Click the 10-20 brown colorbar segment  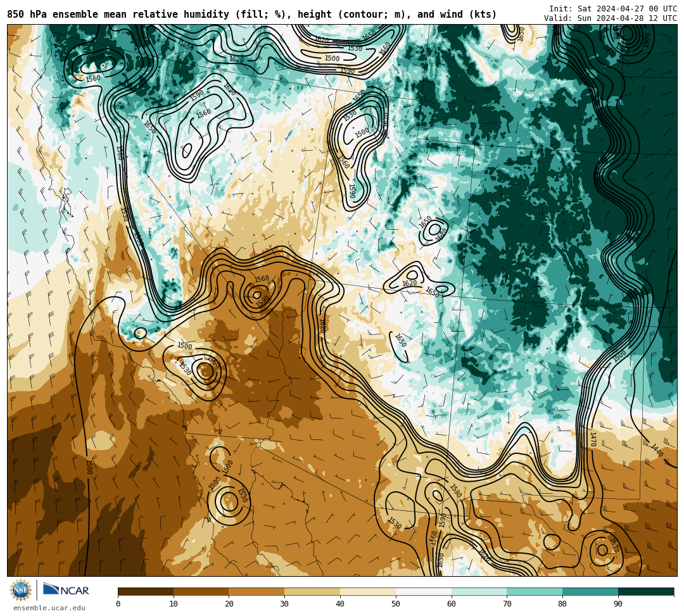pos(201,591)
